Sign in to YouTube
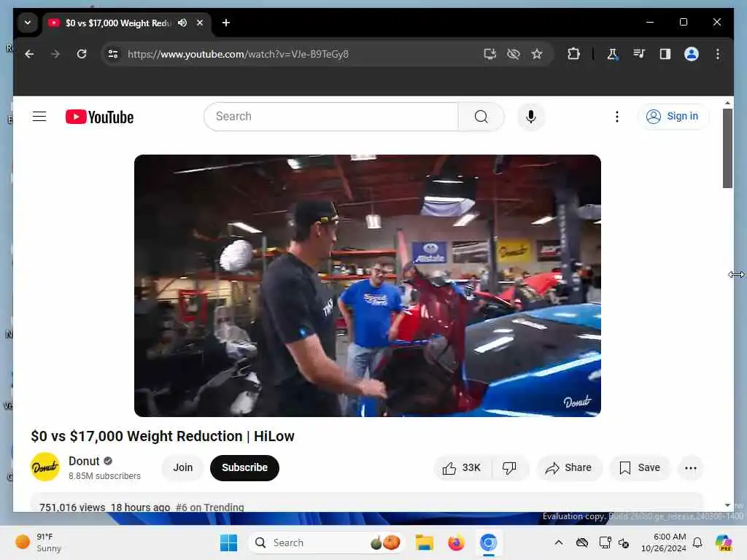747x560 pixels. (x=673, y=116)
